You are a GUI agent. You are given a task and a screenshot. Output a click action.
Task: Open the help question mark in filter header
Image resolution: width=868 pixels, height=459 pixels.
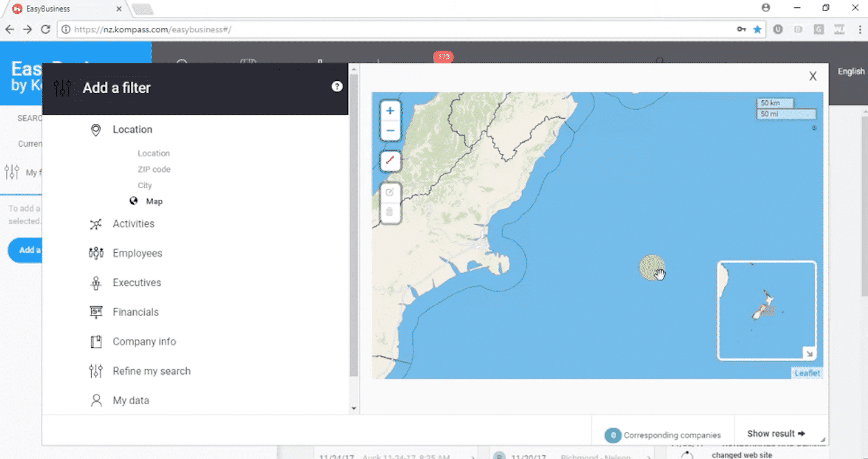pyautogui.click(x=337, y=87)
